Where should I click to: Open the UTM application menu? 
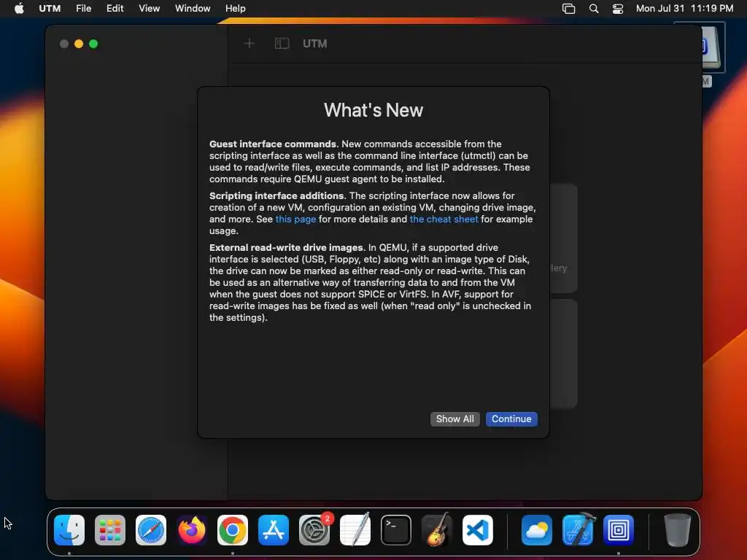click(50, 9)
